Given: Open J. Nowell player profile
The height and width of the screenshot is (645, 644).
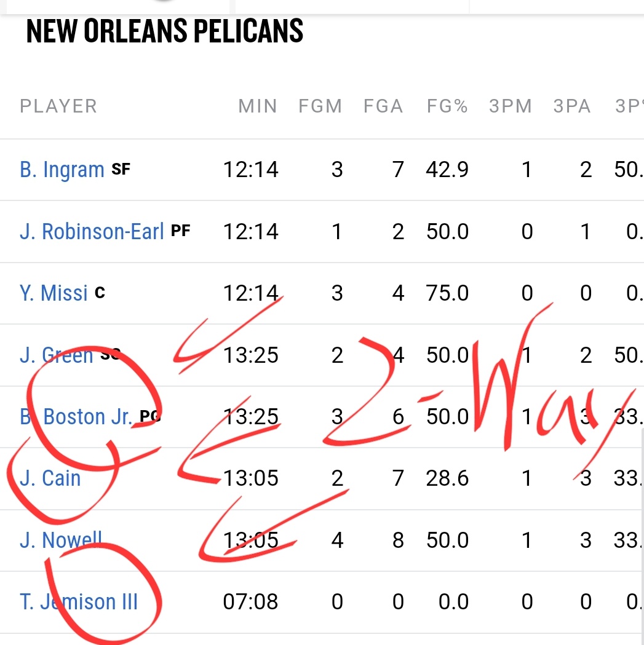Looking at the screenshot, I should (x=60, y=540).
